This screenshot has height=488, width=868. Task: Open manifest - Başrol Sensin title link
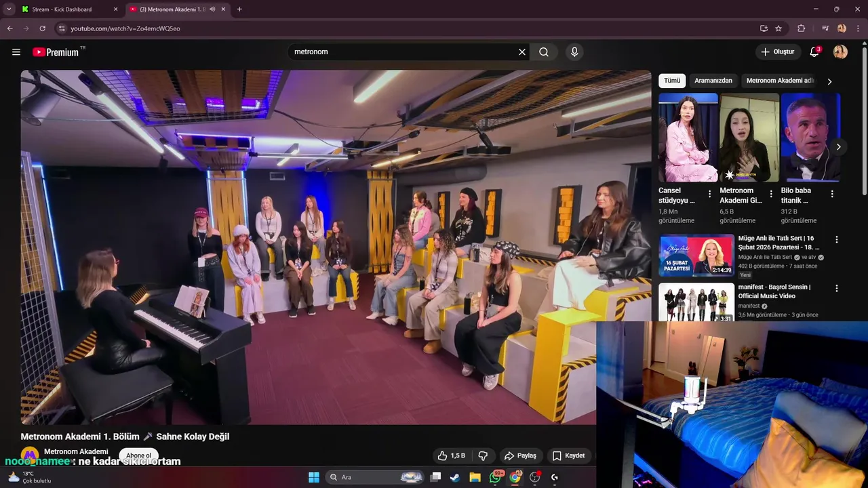(774, 291)
